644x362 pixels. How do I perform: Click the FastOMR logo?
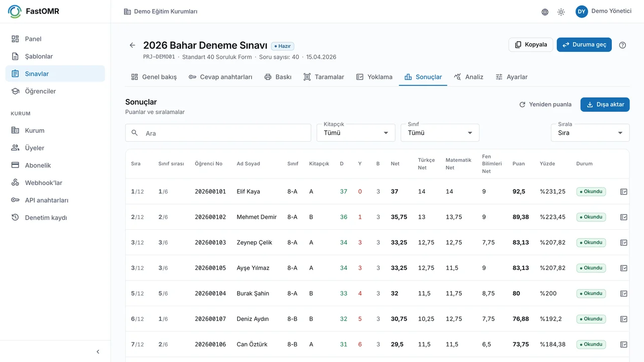pyautogui.click(x=34, y=12)
